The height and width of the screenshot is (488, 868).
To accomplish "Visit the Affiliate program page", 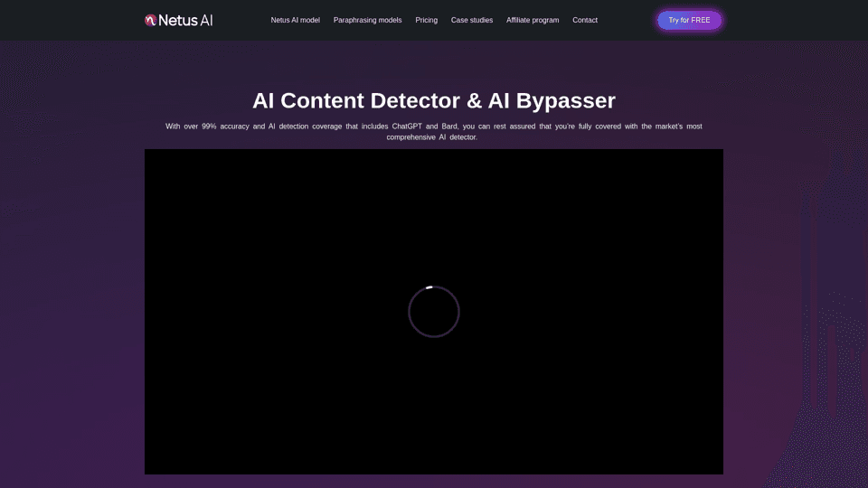I will [x=533, y=20].
